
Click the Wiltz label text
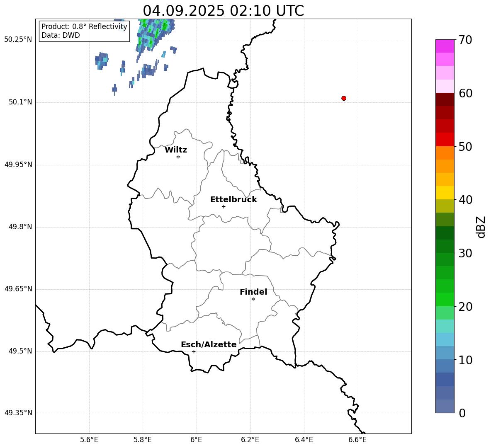tap(176, 150)
